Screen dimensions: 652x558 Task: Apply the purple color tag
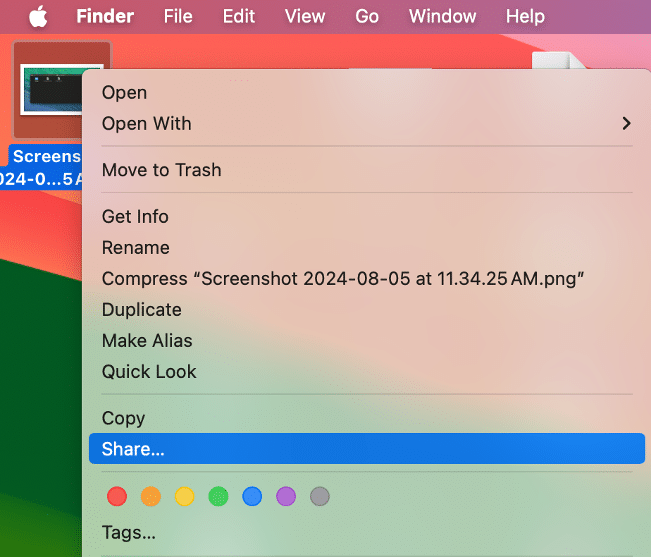[286, 496]
